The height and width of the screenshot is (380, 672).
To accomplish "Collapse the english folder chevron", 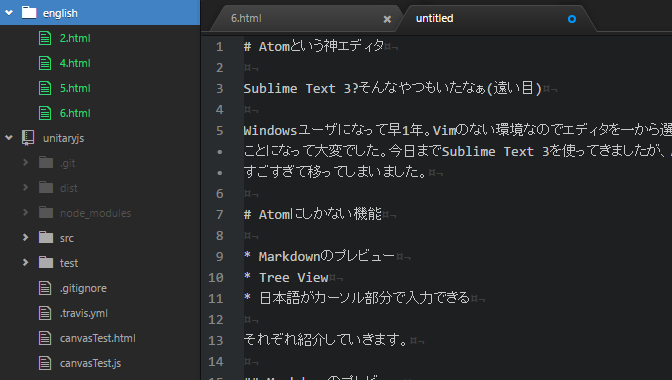I will [x=9, y=13].
